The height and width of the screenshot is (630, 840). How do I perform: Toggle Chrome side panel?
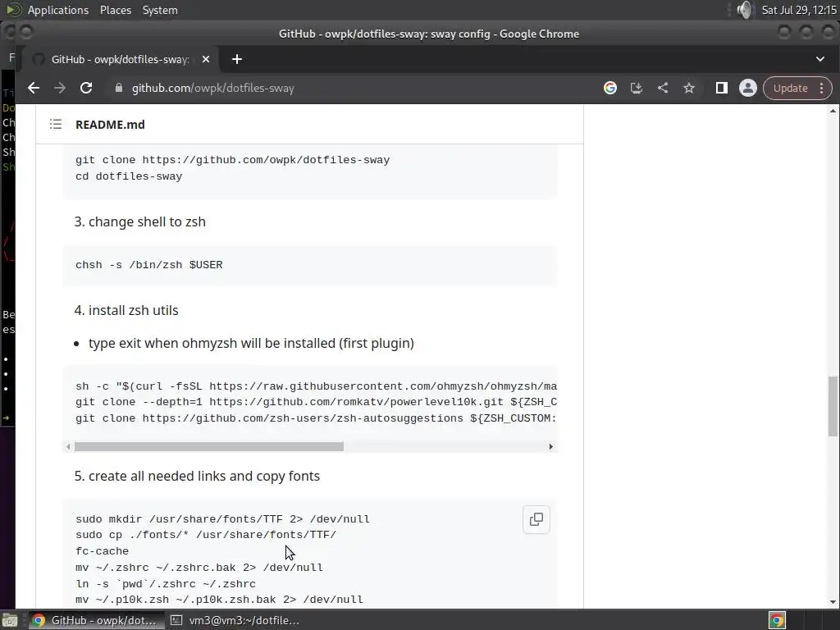pos(722,88)
